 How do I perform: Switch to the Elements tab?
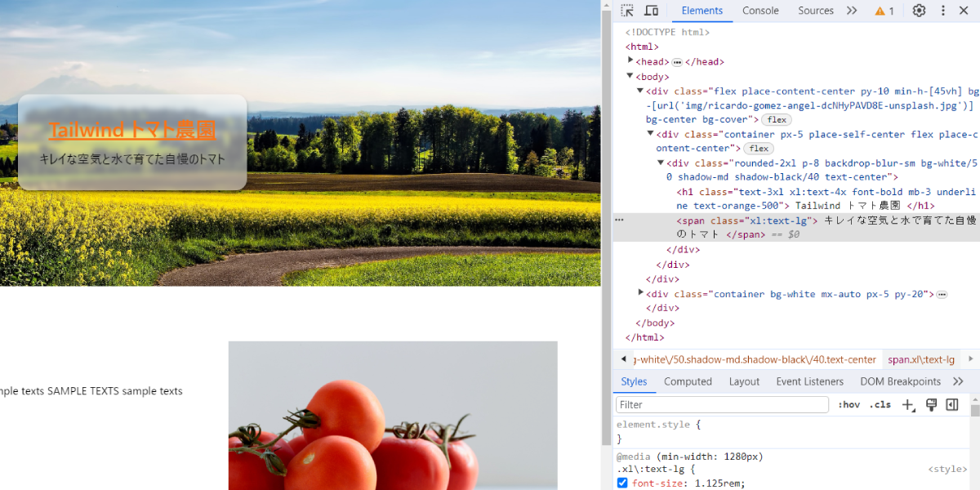click(702, 11)
